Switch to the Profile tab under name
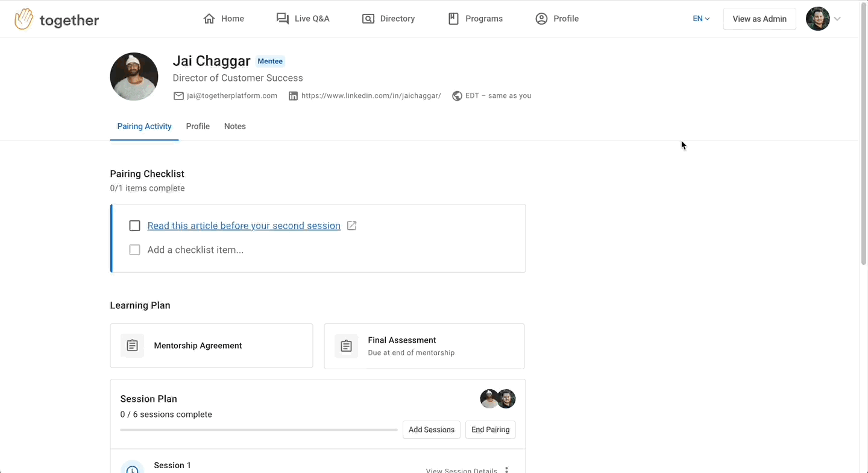 tap(198, 127)
